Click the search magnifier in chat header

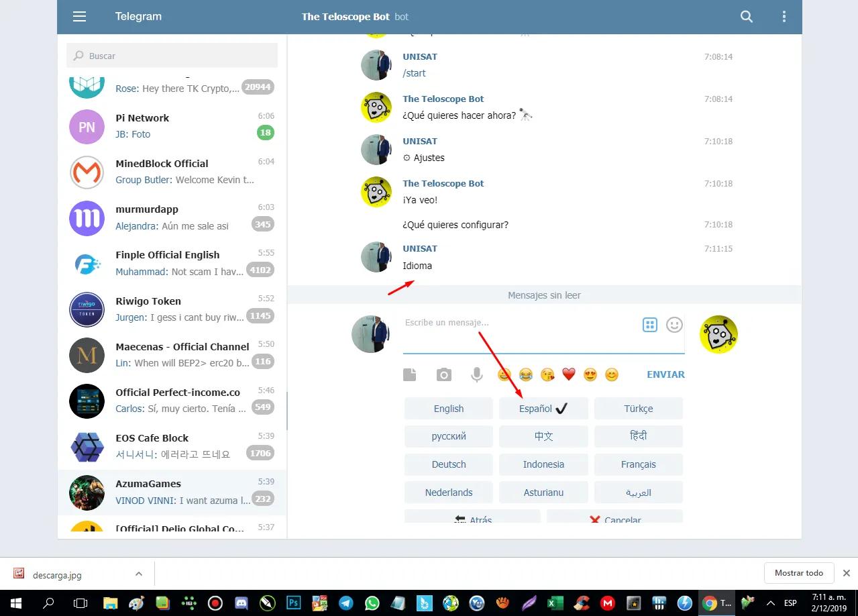point(747,17)
